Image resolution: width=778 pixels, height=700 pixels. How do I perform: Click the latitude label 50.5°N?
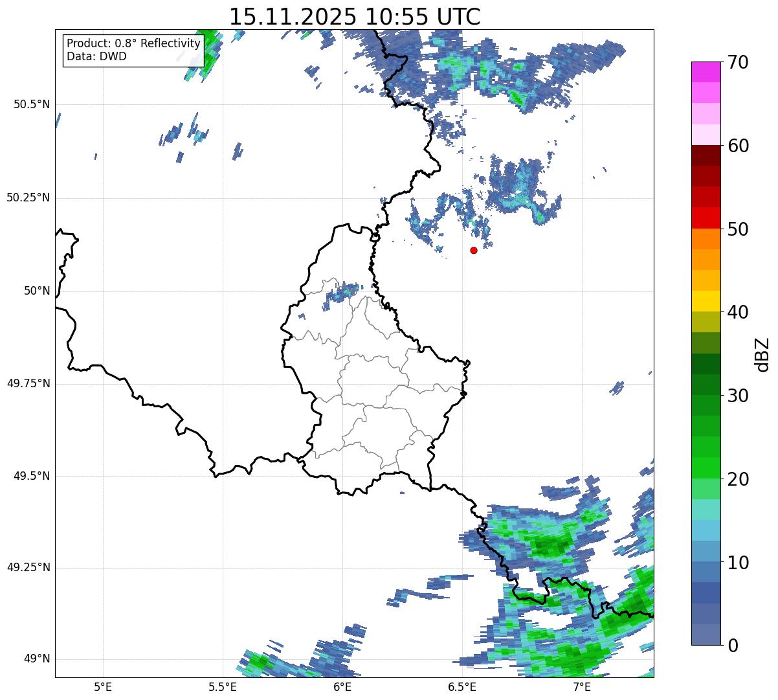[x=32, y=104]
